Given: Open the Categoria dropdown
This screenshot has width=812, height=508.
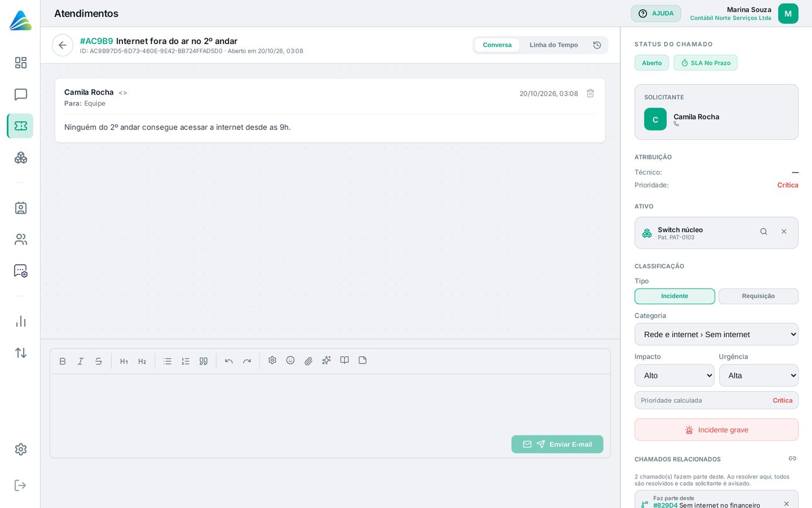Looking at the screenshot, I should click(716, 334).
